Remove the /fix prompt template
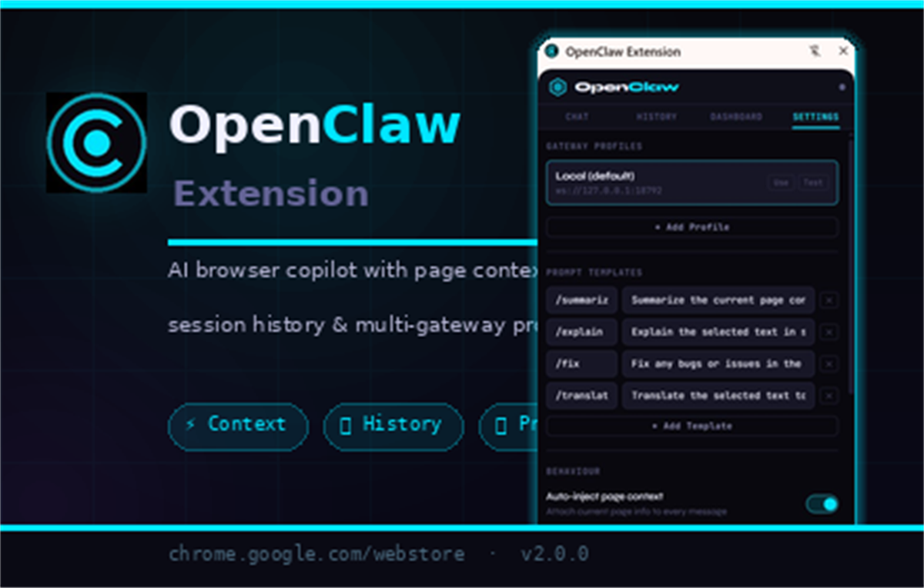This screenshot has width=924, height=588. 829,363
